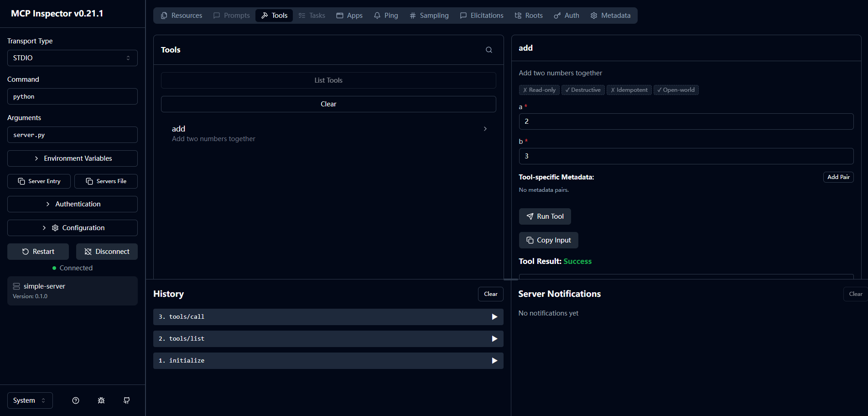Open the help icon in sidebar footer
The height and width of the screenshot is (416, 868).
point(76,400)
